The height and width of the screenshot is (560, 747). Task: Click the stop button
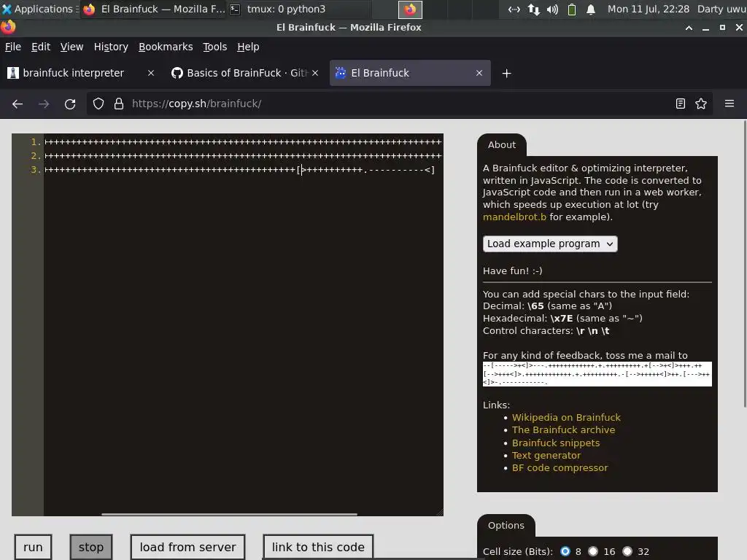(91, 547)
